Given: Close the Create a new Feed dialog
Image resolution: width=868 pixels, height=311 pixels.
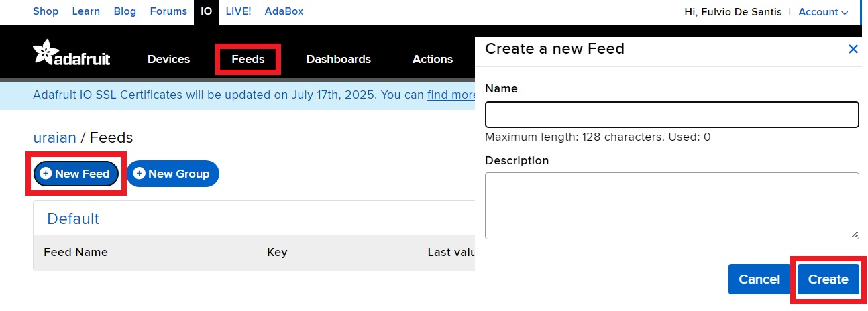Looking at the screenshot, I should [853, 49].
